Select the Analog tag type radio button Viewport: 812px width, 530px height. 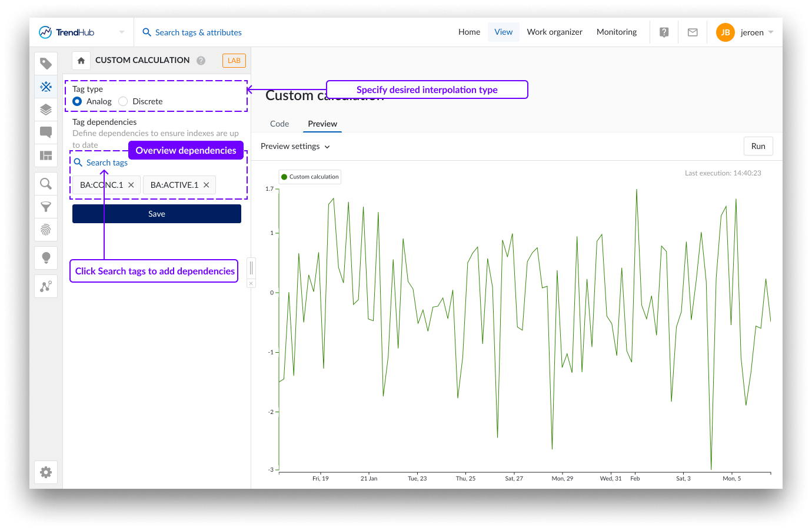(77, 101)
